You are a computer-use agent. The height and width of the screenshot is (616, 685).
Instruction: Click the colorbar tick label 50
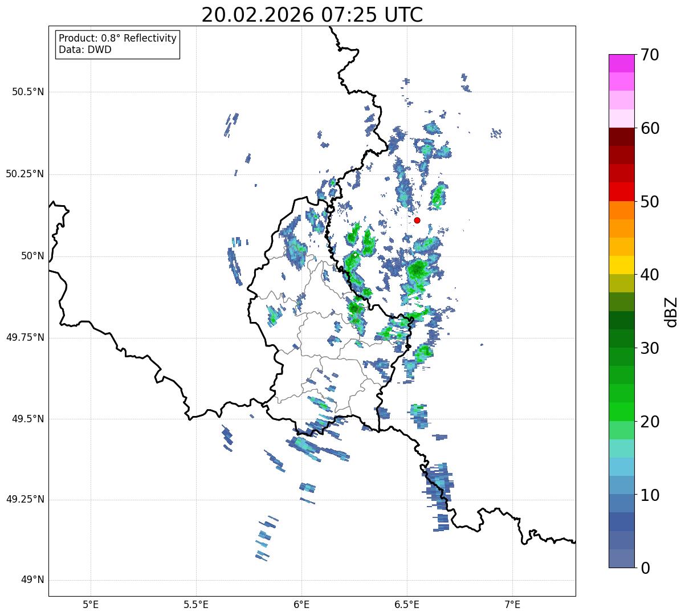650,202
